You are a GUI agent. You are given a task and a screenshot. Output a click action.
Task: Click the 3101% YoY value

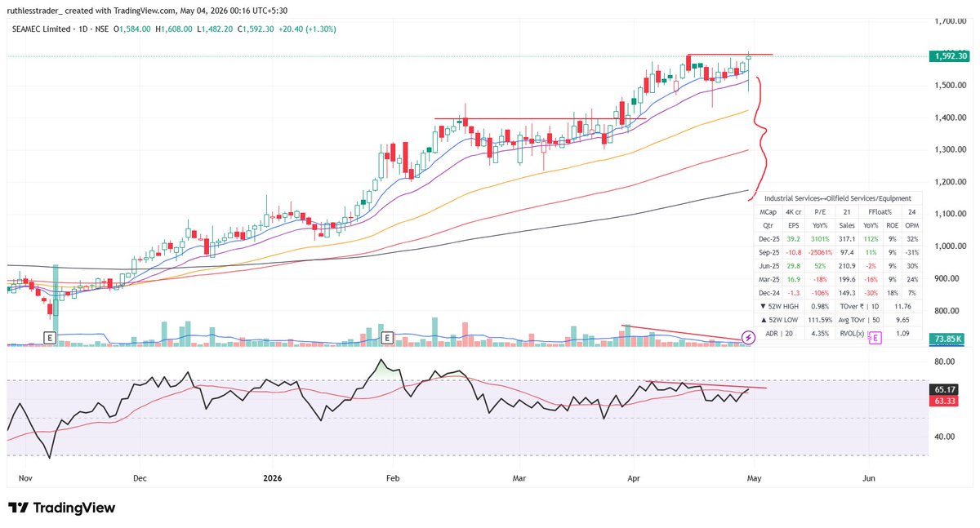pyautogui.click(x=820, y=238)
